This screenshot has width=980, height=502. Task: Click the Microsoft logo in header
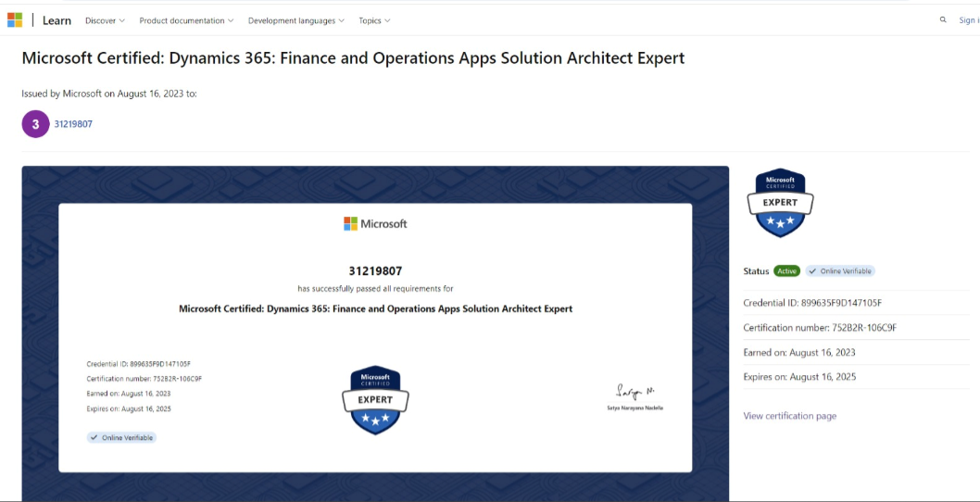tap(15, 20)
